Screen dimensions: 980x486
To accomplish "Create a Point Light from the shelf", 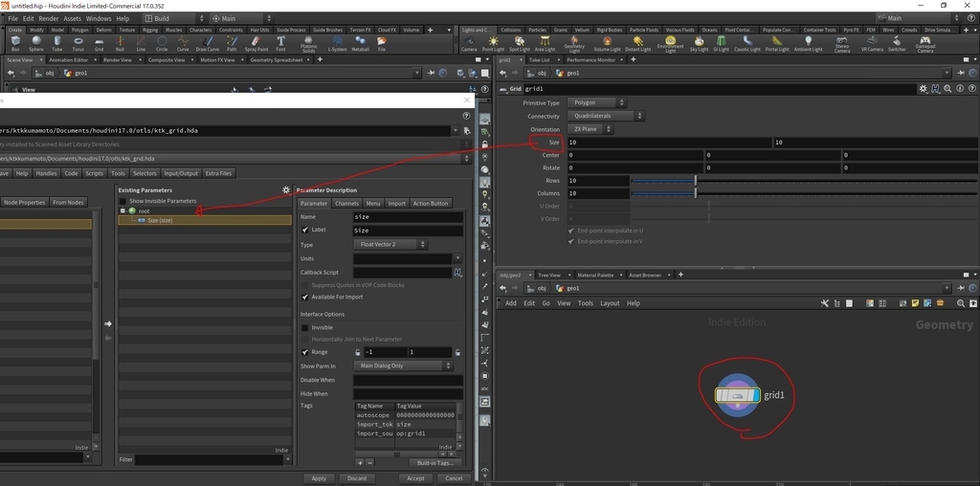I will (493, 43).
